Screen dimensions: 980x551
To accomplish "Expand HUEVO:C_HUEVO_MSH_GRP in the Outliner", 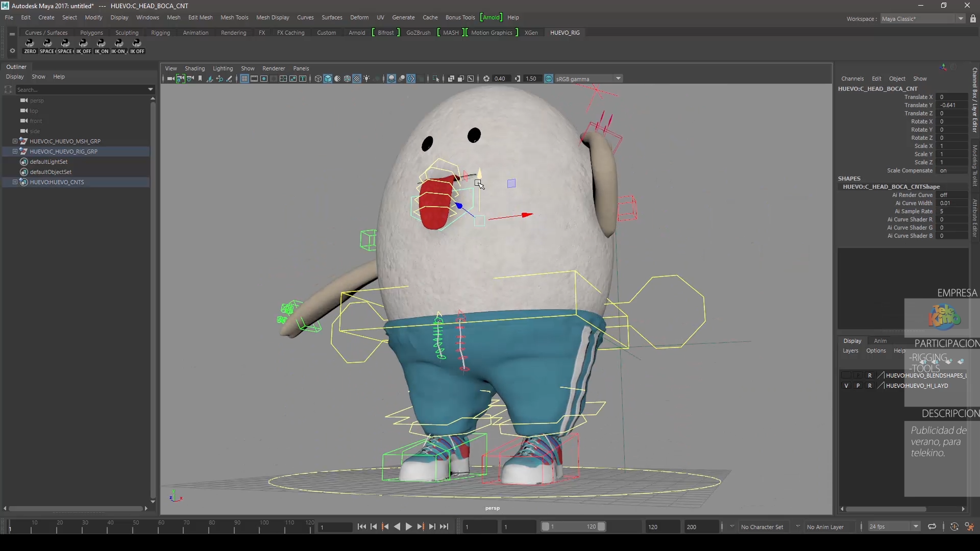I will click(15, 141).
